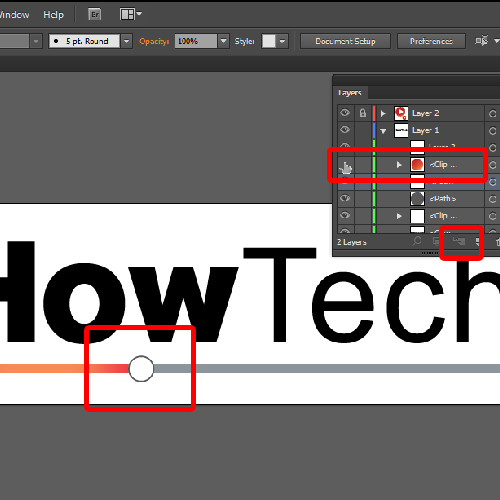Select the Layers panel tab

coord(350,92)
